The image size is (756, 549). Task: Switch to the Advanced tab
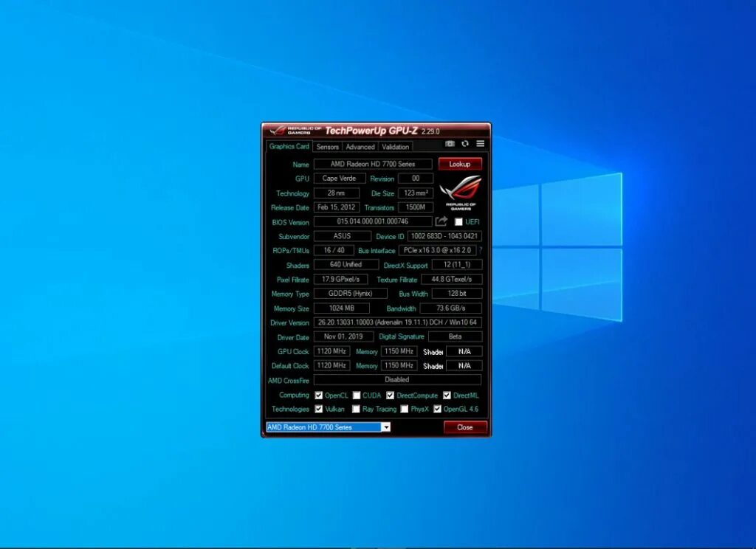point(360,147)
